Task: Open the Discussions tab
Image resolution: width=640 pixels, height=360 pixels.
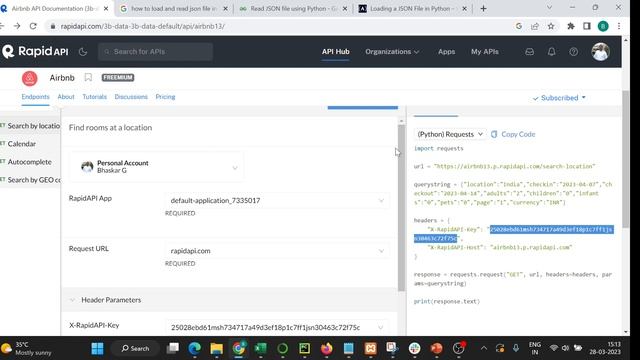Action: coord(131,97)
